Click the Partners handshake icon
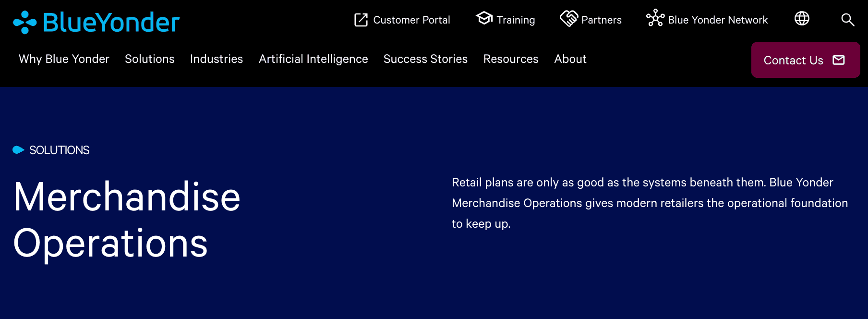 click(569, 19)
